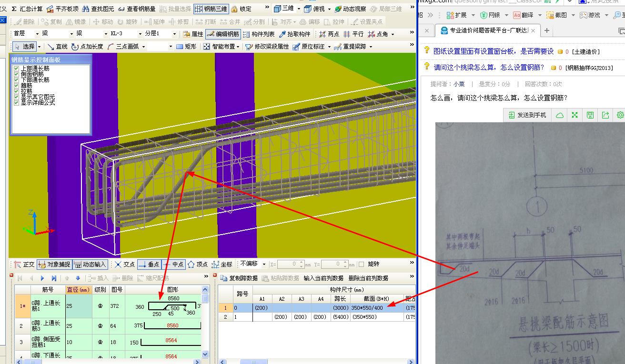This screenshot has width=625, height=364.
Task: Enable 顶点 vertex snap
Action: (x=198, y=264)
